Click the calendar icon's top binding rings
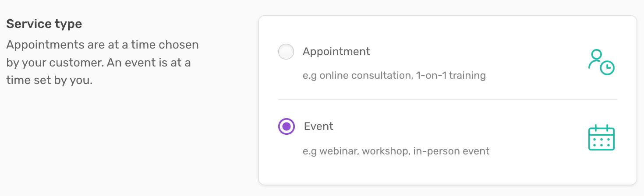 [x=601, y=127]
